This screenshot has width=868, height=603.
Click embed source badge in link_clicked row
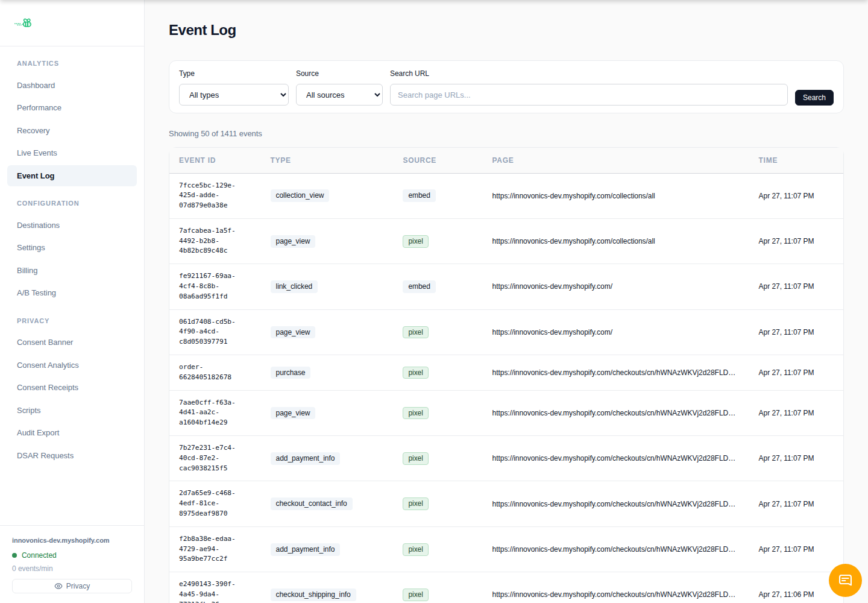pos(419,286)
